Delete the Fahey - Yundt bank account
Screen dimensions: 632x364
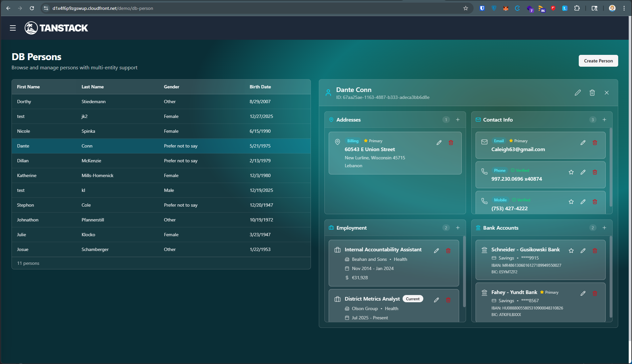tap(595, 293)
